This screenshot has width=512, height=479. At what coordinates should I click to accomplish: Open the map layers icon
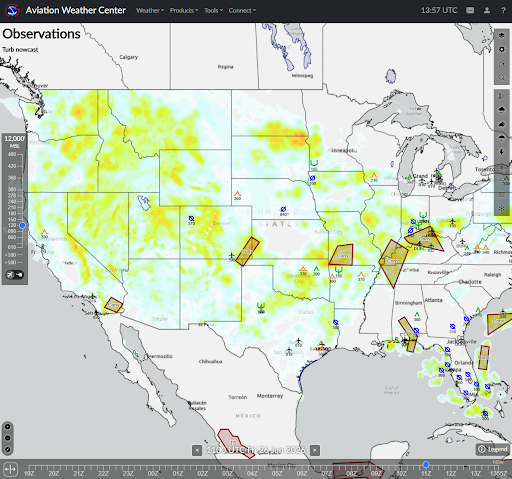(501, 36)
